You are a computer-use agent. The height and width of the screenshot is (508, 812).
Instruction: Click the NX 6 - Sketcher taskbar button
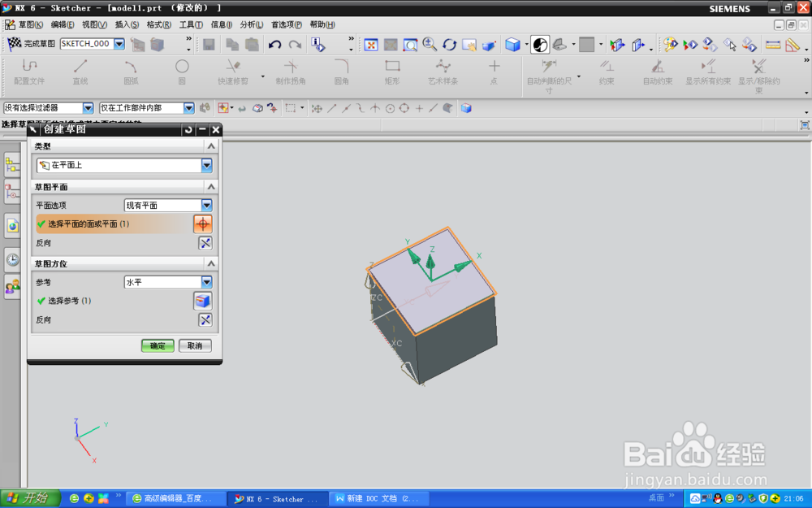(x=278, y=499)
